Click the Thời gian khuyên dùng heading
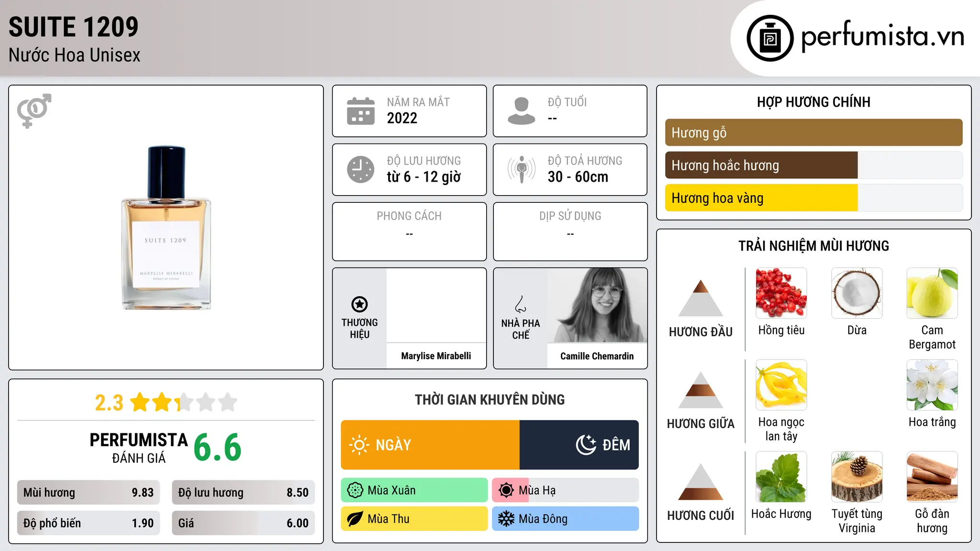Screen dimensions: 980x551 490,399
